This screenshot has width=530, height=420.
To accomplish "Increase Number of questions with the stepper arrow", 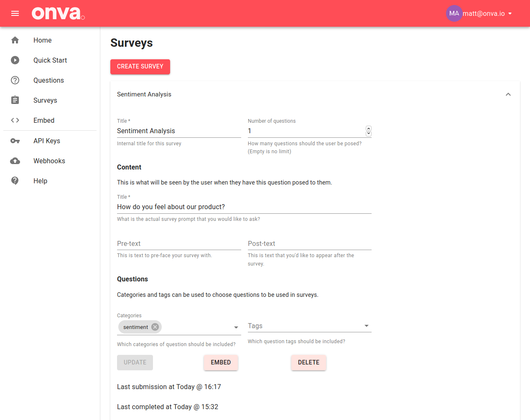I will [x=368, y=128].
